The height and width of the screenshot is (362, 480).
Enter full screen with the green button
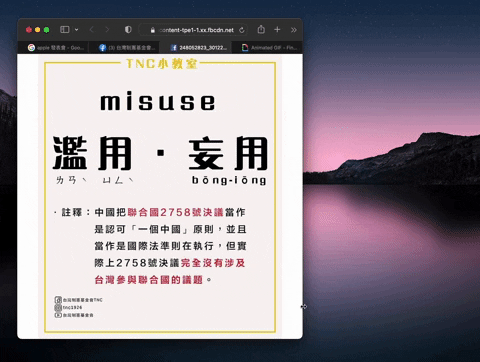[47, 30]
